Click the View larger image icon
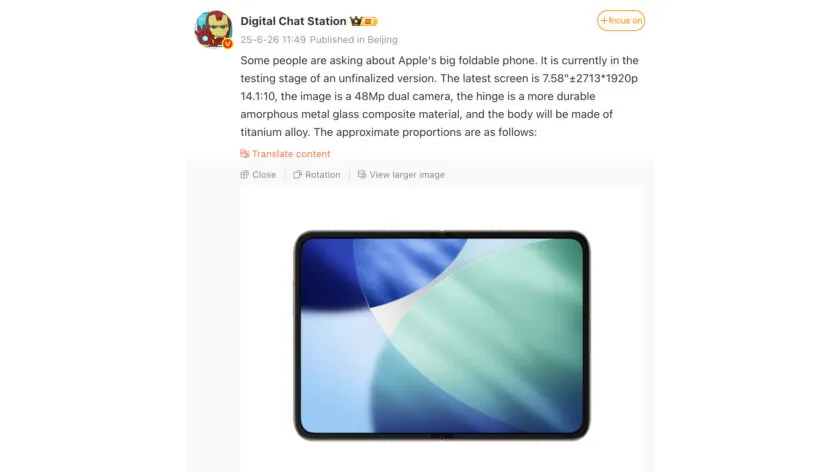 (x=362, y=175)
